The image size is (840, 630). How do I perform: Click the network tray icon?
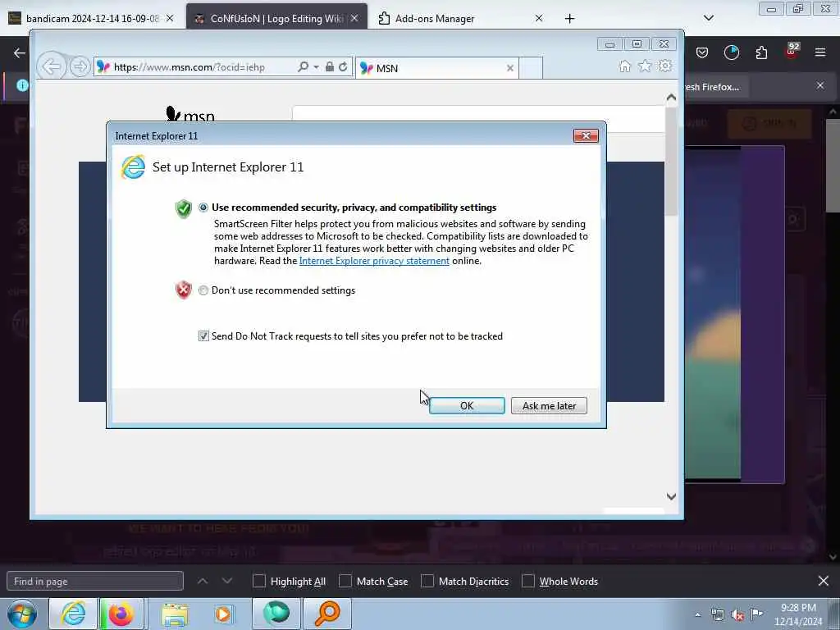pos(717,615)
